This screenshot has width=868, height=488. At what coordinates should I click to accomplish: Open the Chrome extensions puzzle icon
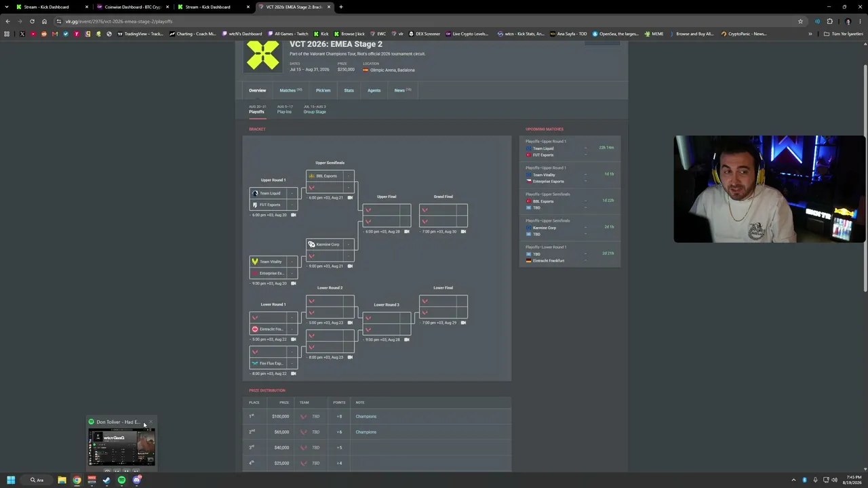coord(829,21)
